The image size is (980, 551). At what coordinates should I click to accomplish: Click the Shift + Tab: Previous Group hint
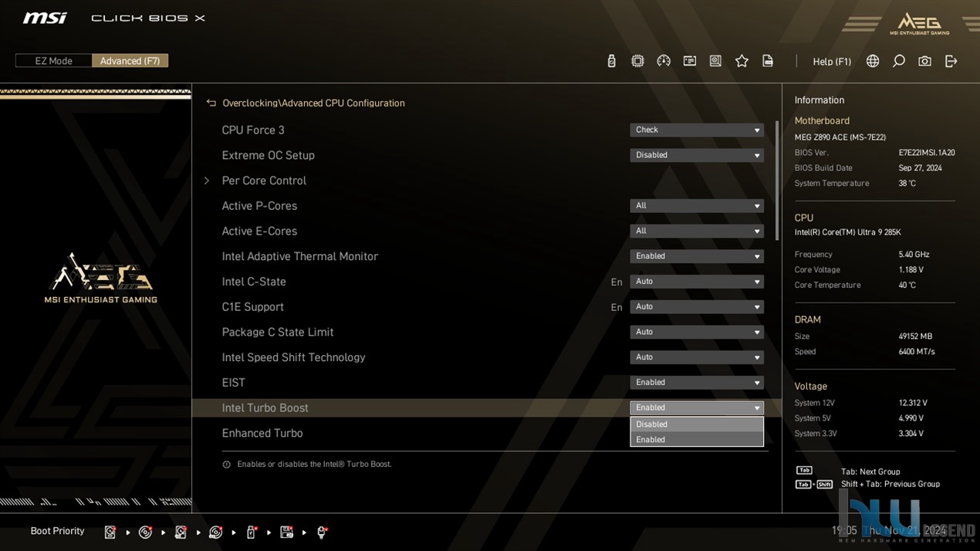pos(890,484)
